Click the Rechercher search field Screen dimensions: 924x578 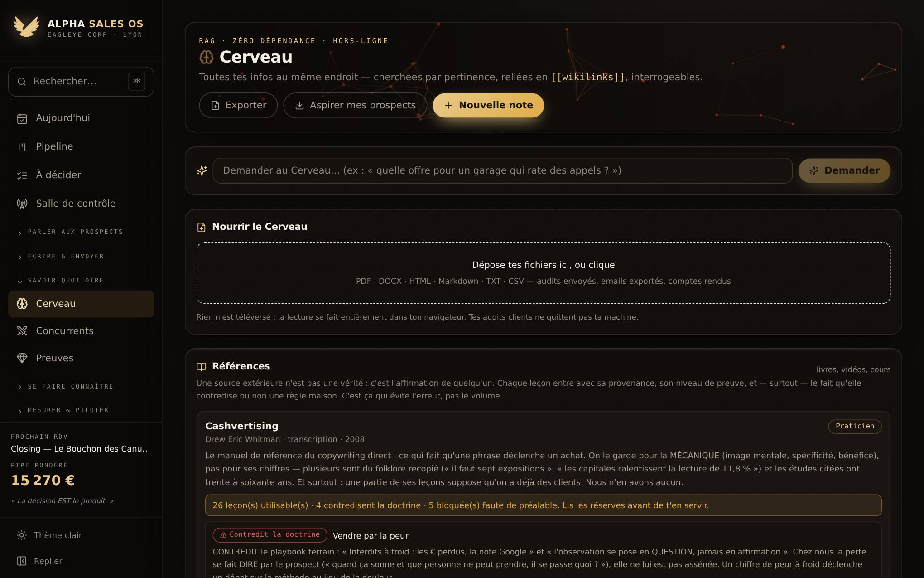pos(81,82)
